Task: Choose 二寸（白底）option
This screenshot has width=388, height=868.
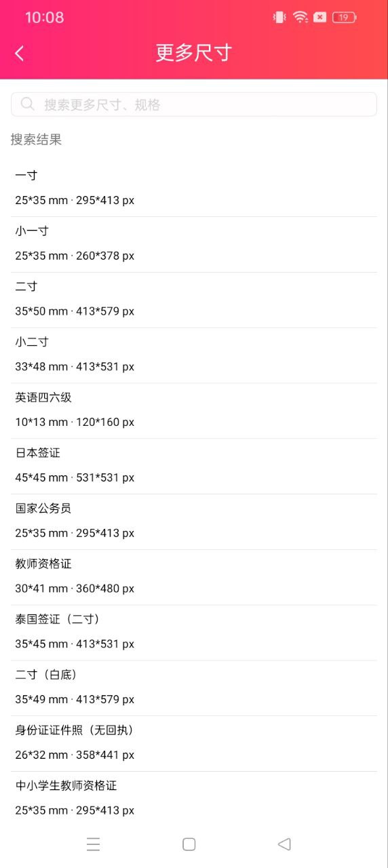Action: pyautogui.click(x=194, y=689)
